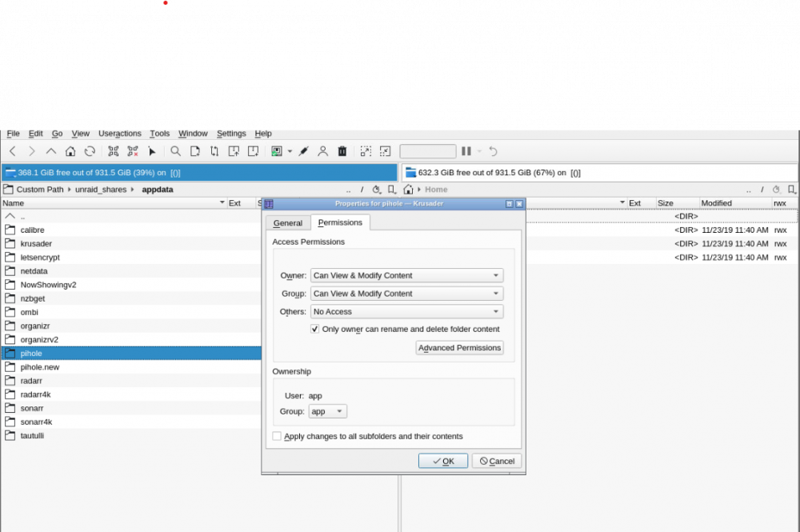Select the radarr4k folder
Image resolution: width=800 pixels, height=532 pixels.
pos(36,394)
